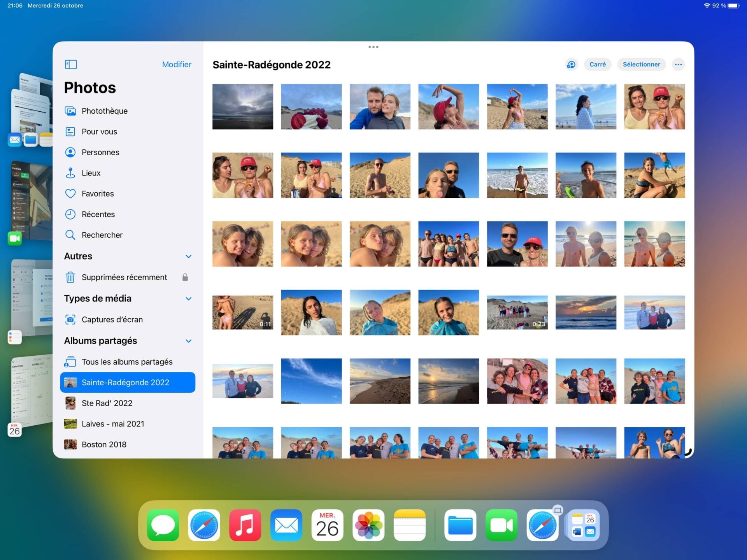Open the 0:11 video thumbnail
The width and height of the screenshot is (747, 560).
[x=242, y=312]
